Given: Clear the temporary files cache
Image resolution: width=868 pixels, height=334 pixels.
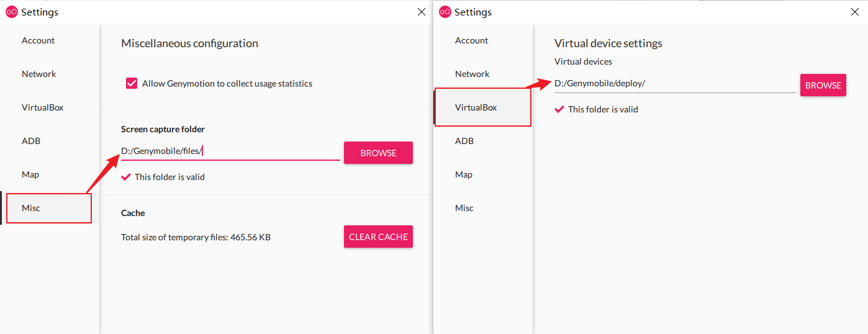Looking at the screenshot, I should [378, 237].
